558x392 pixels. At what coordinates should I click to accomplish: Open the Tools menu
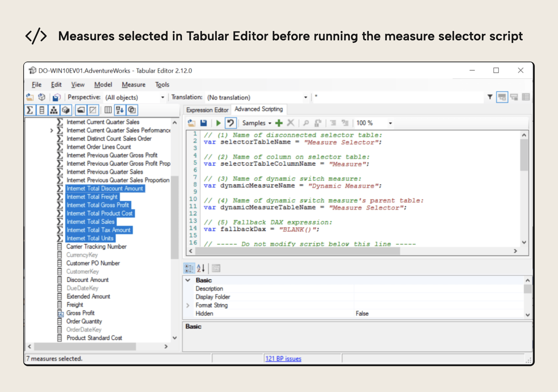pyautogui.click(x=162, y=84)
